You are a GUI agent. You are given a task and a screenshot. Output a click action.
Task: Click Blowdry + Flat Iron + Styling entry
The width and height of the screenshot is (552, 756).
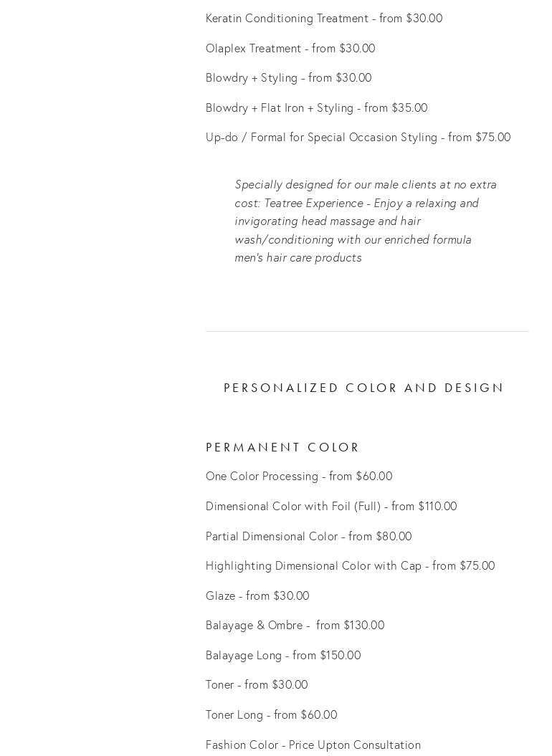point(316,107)
